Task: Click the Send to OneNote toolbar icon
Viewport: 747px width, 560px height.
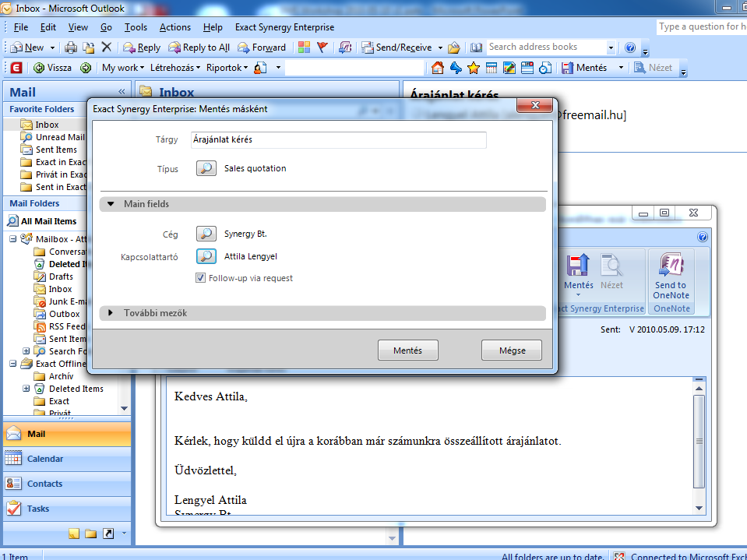Action: (x=345, y=48)
